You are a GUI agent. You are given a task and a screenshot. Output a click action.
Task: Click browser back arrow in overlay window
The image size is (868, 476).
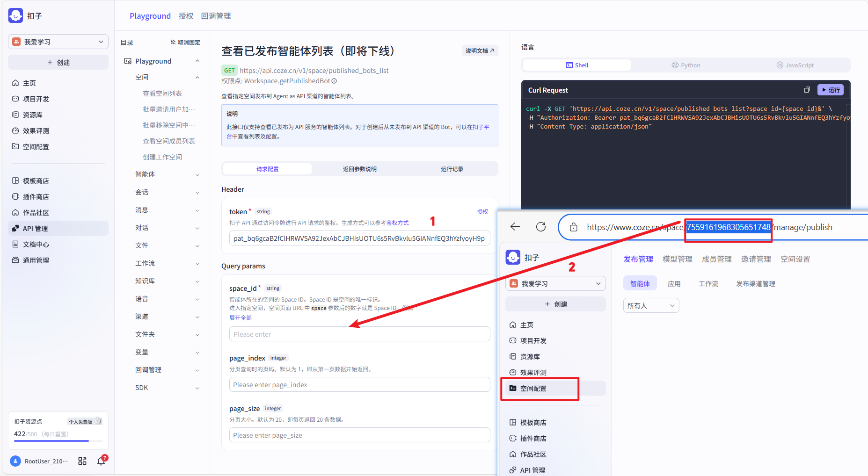pyautogui.click(x=515, y=227)
